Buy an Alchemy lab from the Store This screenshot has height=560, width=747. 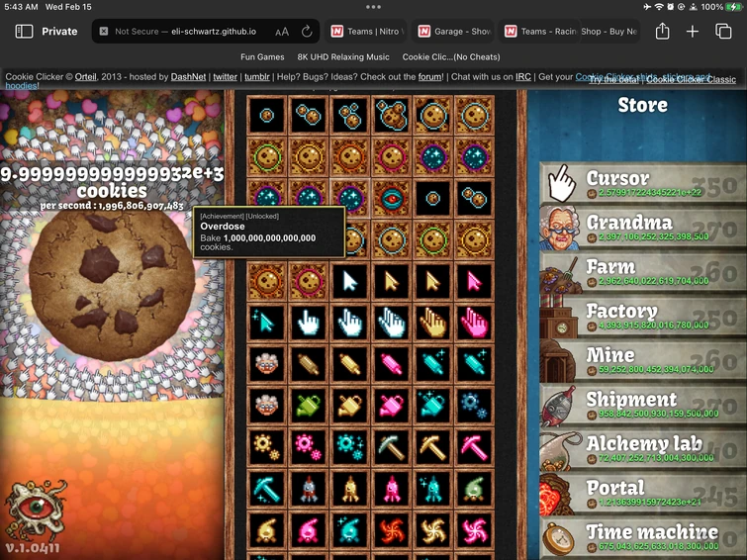(643, 449)
